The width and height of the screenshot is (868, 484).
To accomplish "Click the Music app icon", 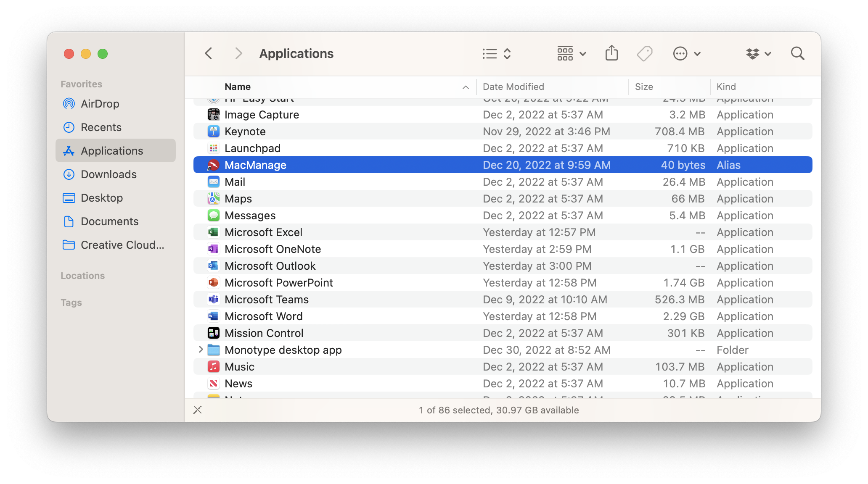I will click(214, 367).
